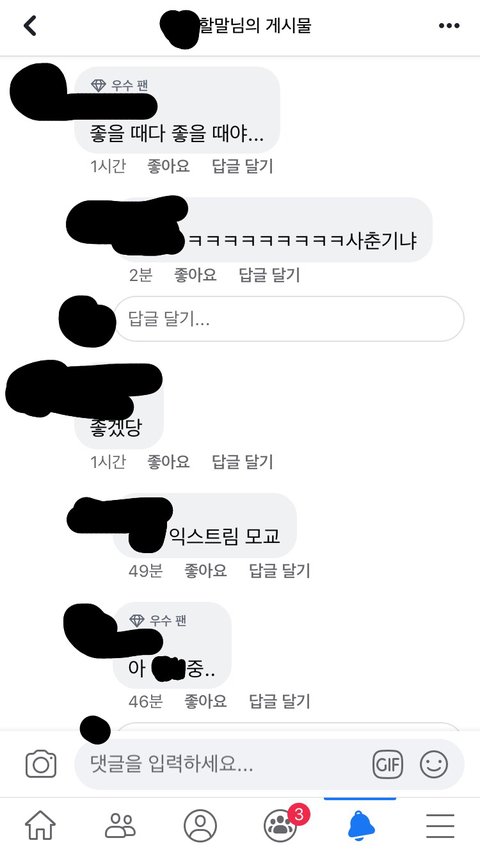
Task: Tap the camera icon to attach a photo
Action: 41,764
